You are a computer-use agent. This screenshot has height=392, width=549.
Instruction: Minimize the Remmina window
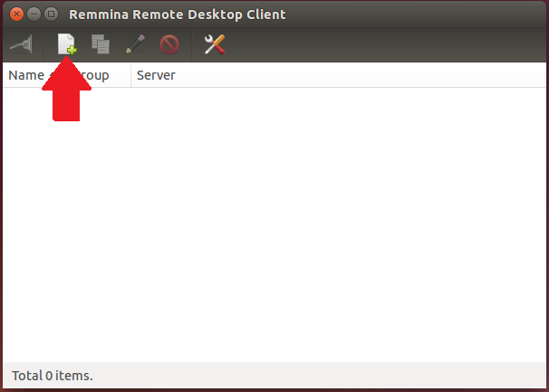(x=34, y=14)
